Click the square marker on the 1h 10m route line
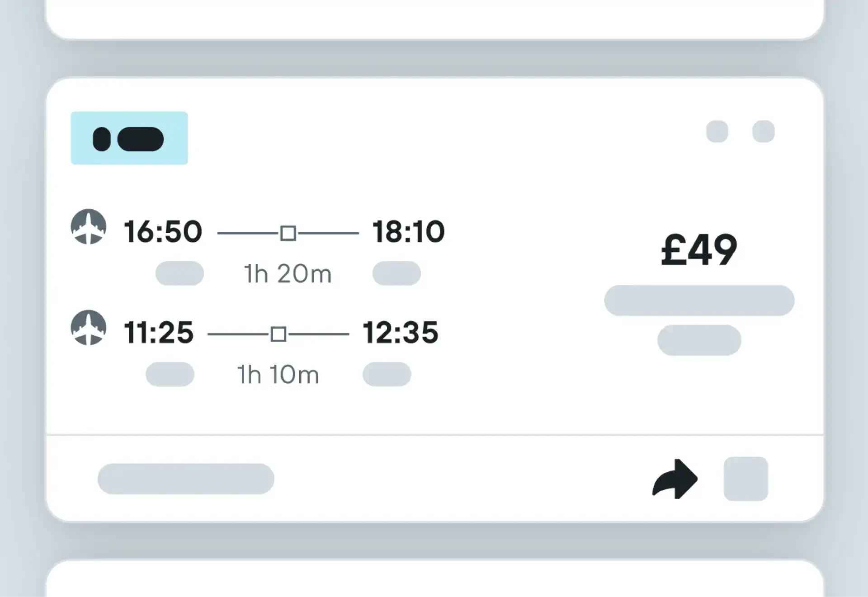The height and width of the screenshot is (597, 868). point(278,334)
